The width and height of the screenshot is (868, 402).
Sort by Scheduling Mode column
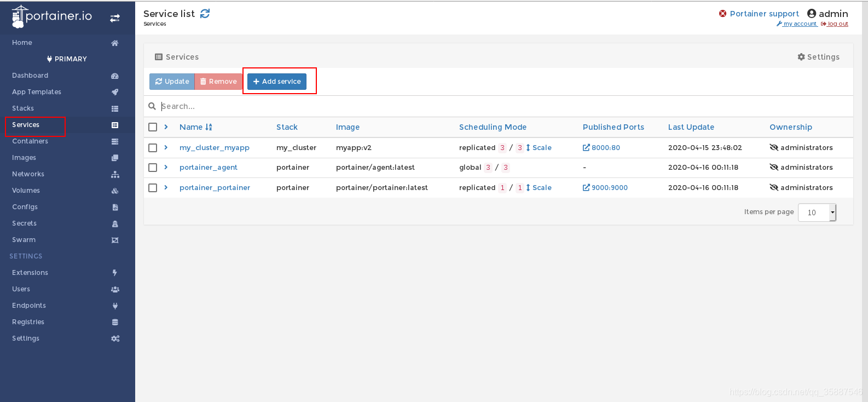click(x=493, y=127)
